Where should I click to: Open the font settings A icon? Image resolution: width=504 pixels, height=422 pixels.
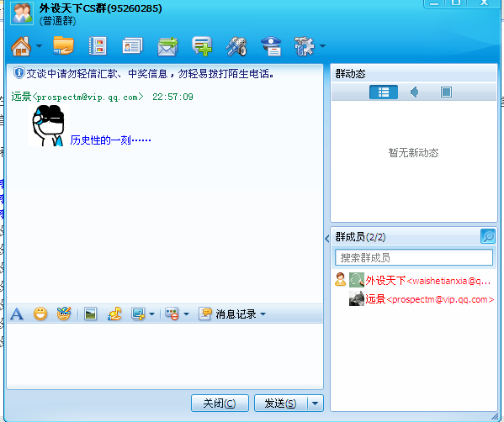tap(17, 314)
